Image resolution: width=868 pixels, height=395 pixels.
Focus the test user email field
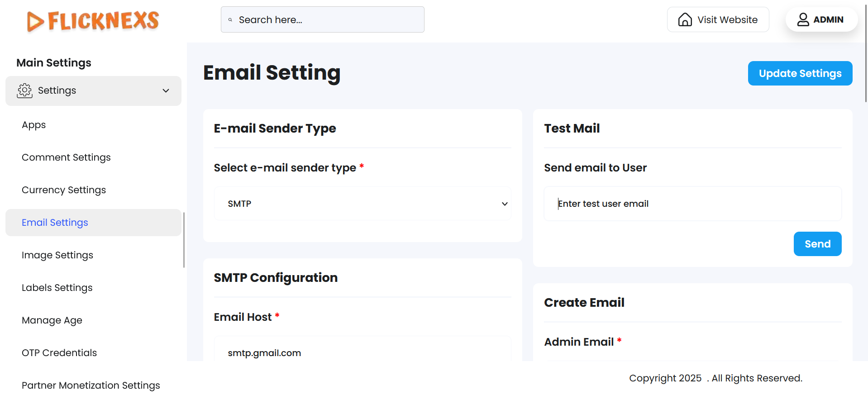point(692,204)
